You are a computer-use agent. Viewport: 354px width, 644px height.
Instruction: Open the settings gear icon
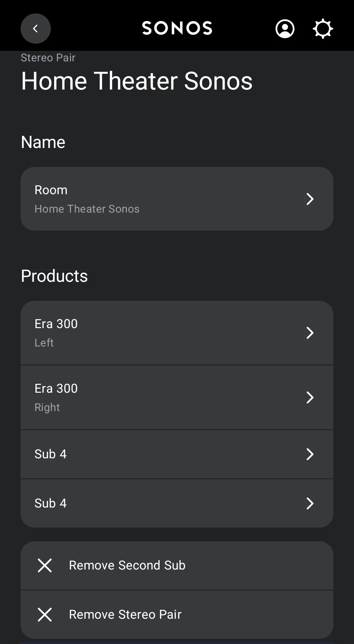click(x=323, y=29)
